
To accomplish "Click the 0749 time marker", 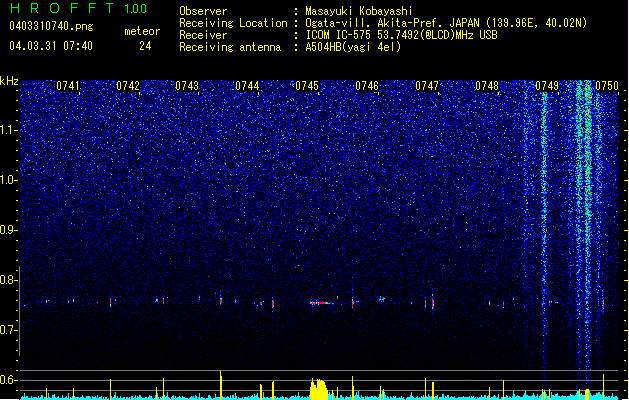I will pyautogui.click(x=547, y=86).
